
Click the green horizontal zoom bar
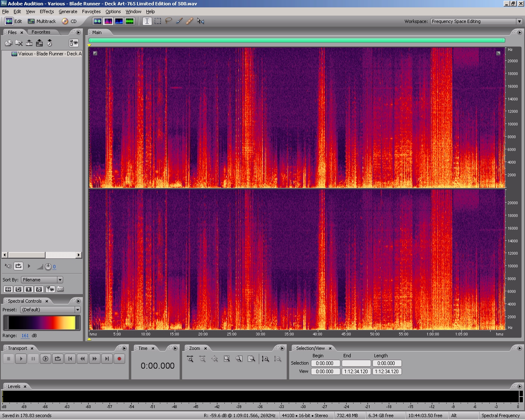pos(297,40)
